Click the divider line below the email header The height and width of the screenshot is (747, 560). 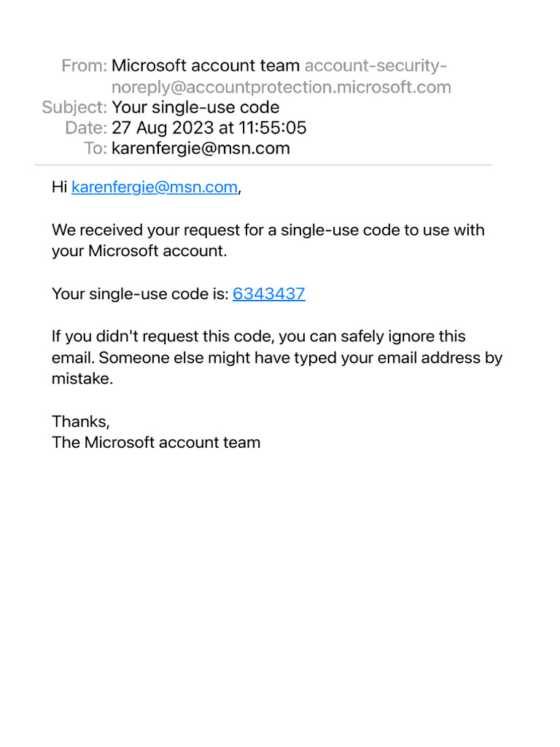click(262, 166)
